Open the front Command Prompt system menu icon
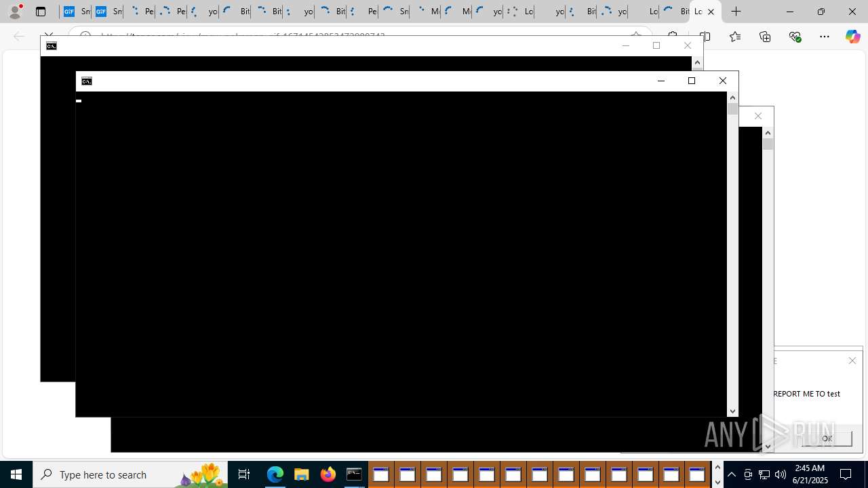The height and width of the screenshot is (488, 868). (87, 81)
